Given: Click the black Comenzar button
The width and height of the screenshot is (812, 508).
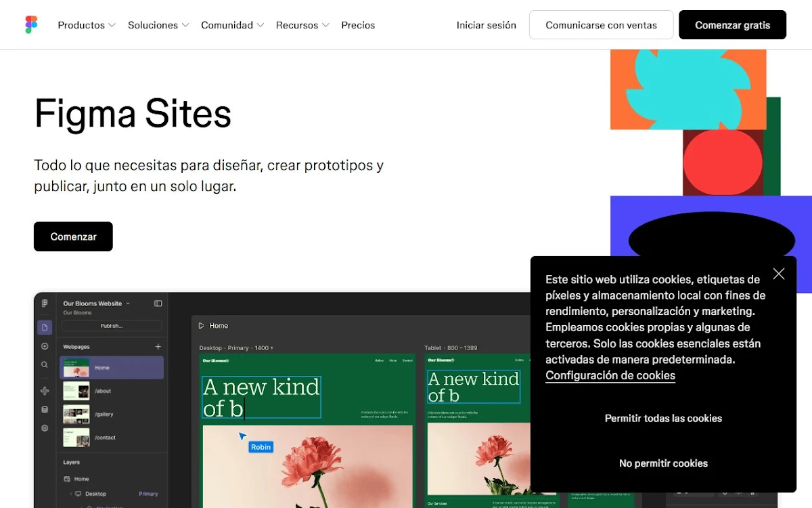Looking at the screenshot, I should pos(73,236).
